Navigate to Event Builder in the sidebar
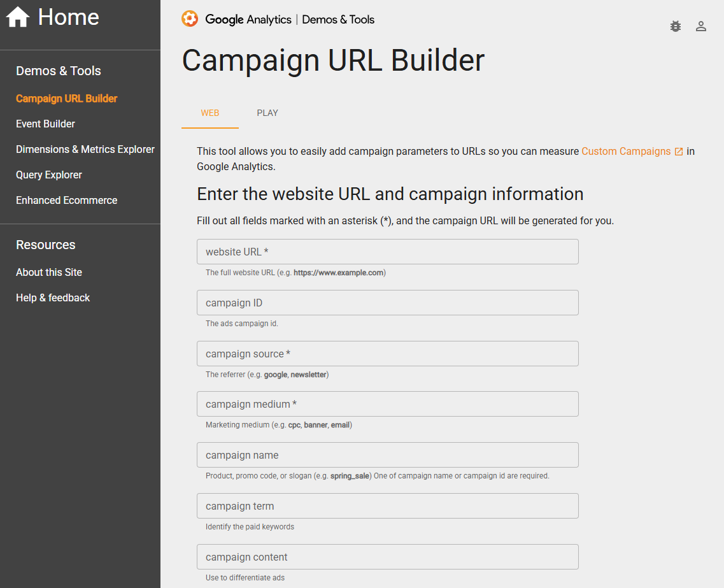The height and width of the screenshot is (588, 724). click(45, 124)
